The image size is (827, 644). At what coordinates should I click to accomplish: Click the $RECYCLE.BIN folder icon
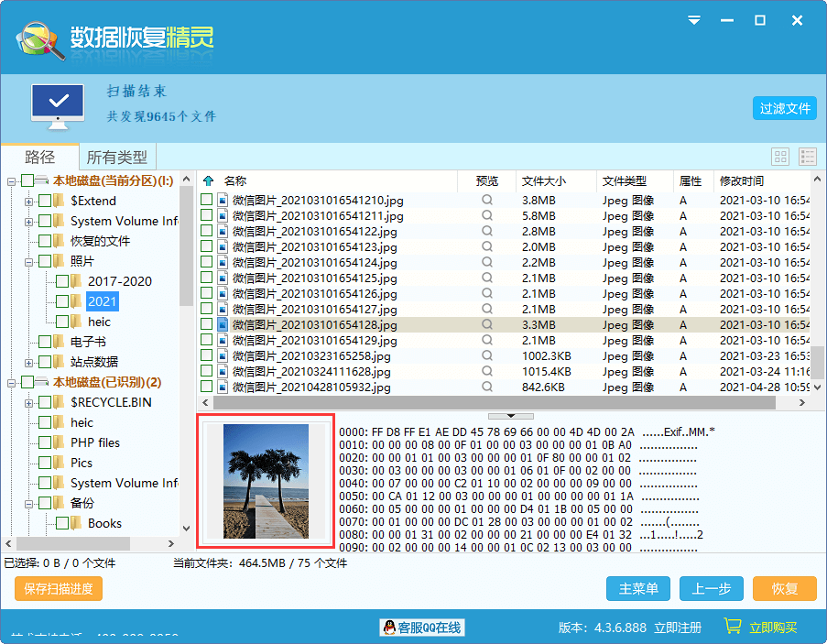[x=59, y=402]
